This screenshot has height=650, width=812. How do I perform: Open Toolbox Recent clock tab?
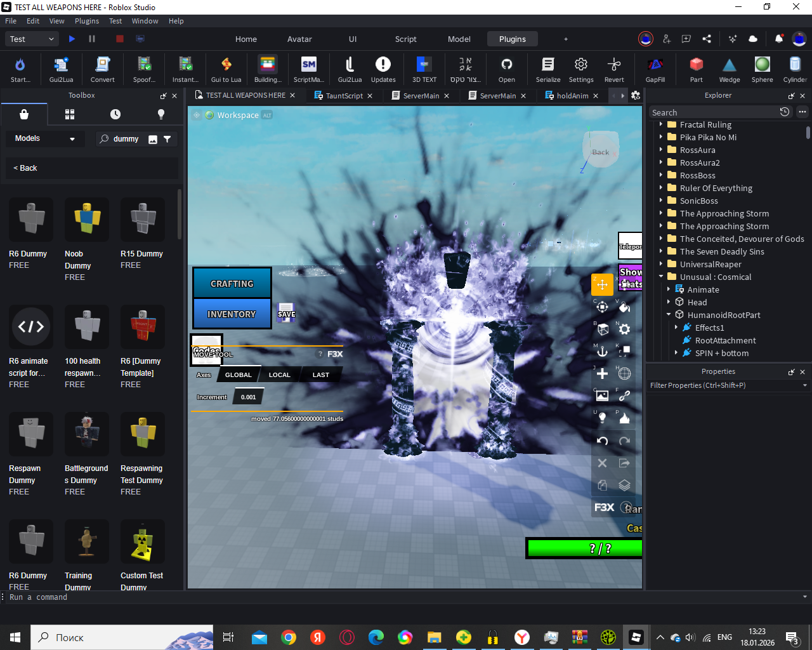coord(115,114)
